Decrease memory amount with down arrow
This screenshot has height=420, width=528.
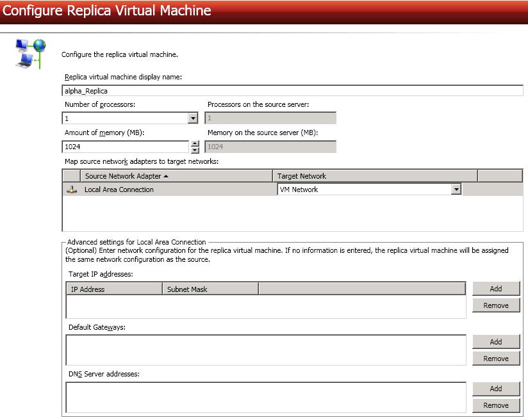click(x=195, y=150)
